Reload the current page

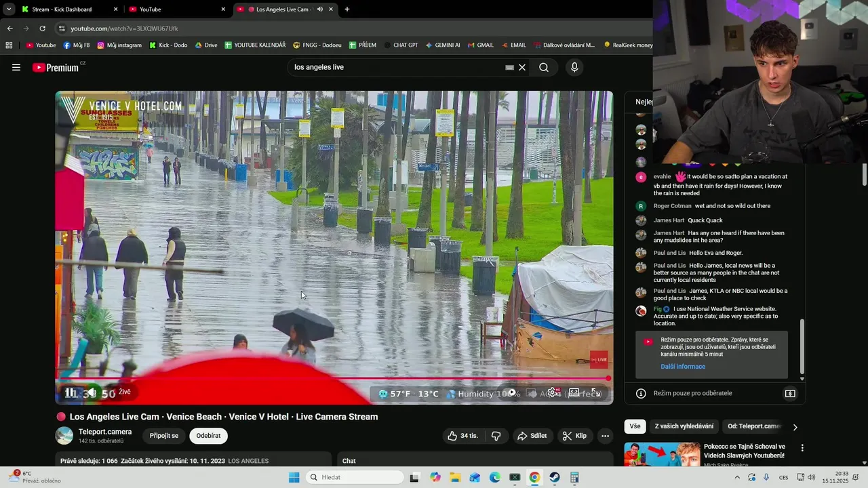click(x=42, y=28)
